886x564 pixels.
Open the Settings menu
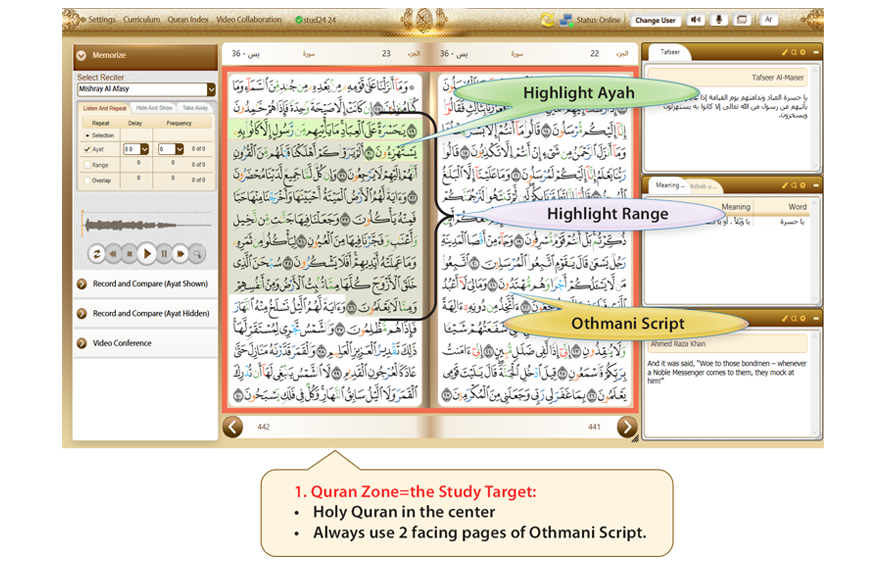102,20
